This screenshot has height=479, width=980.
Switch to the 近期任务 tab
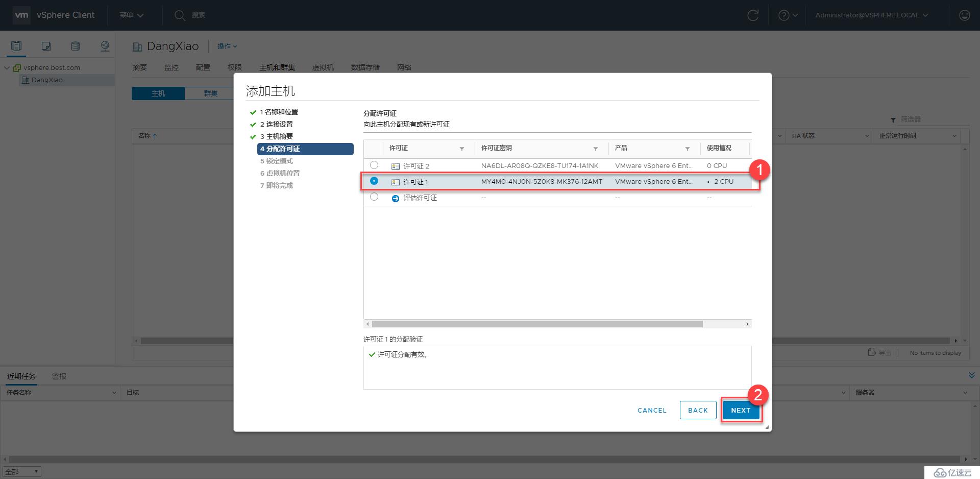coord(21,376)
